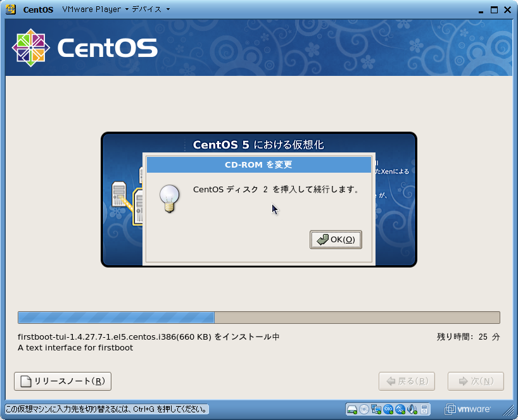Click the window resize grip at the corner
This screenshot has height=420, width=518.
click(507, 409)
